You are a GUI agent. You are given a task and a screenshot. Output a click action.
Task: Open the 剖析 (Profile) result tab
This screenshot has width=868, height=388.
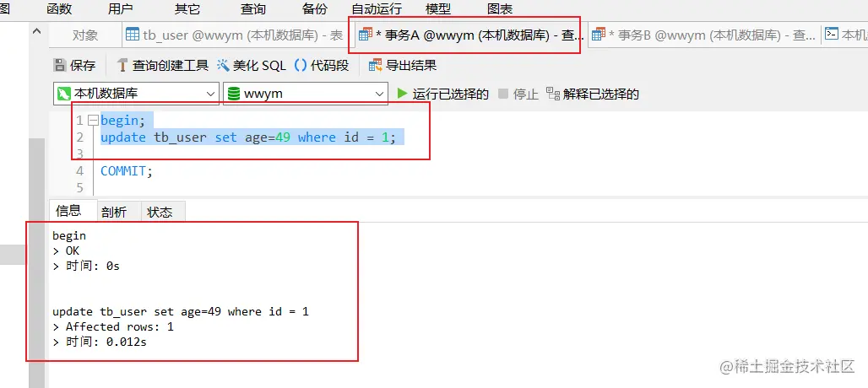pyautogui.click(x=114, y=213)
